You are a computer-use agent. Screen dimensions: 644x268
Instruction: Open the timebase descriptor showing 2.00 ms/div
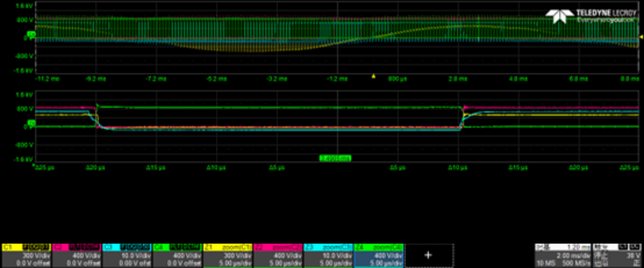[563, 255]
